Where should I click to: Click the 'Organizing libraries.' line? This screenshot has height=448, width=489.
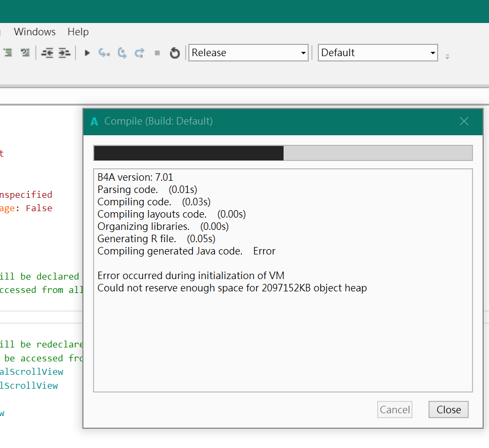pos(163,226)
